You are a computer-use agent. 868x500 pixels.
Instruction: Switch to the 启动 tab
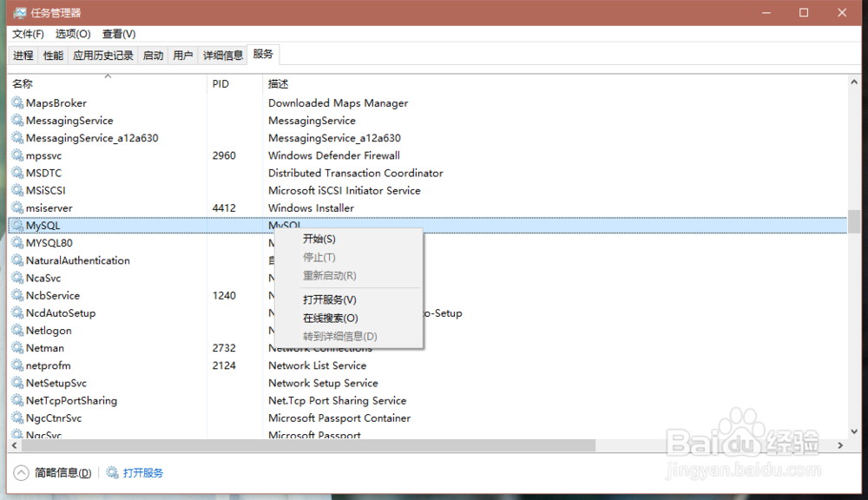[153, 54]
